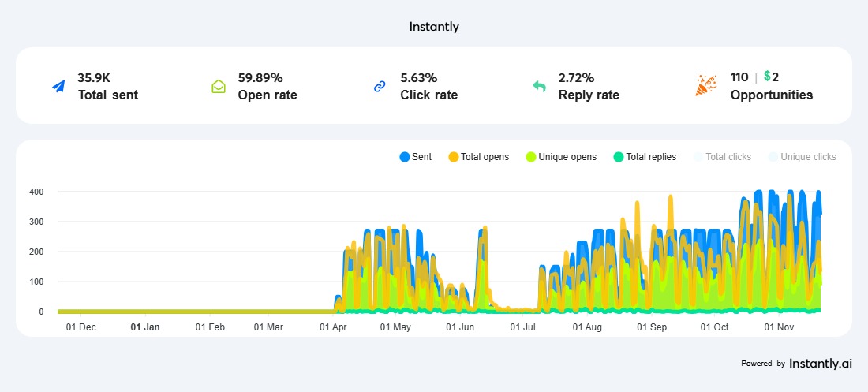
Task: Open the Instantly.ai powered-by link
Action: click(821, 364)
